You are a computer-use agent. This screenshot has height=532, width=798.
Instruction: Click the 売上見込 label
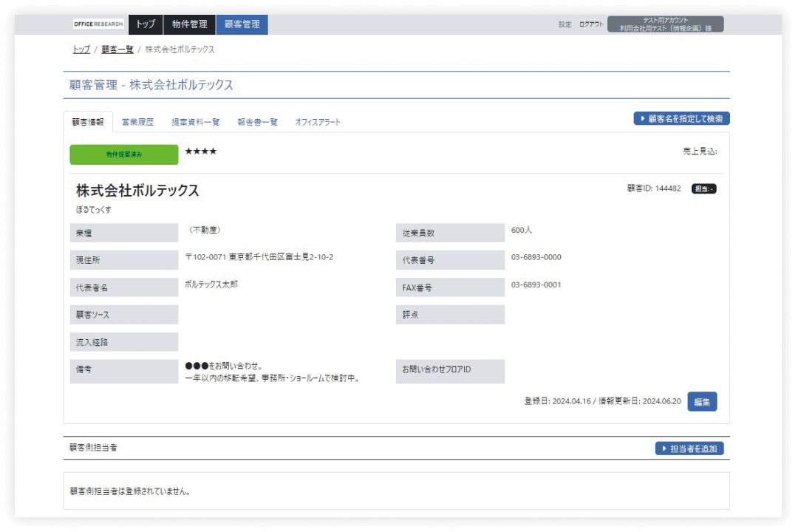click(700, 151)
